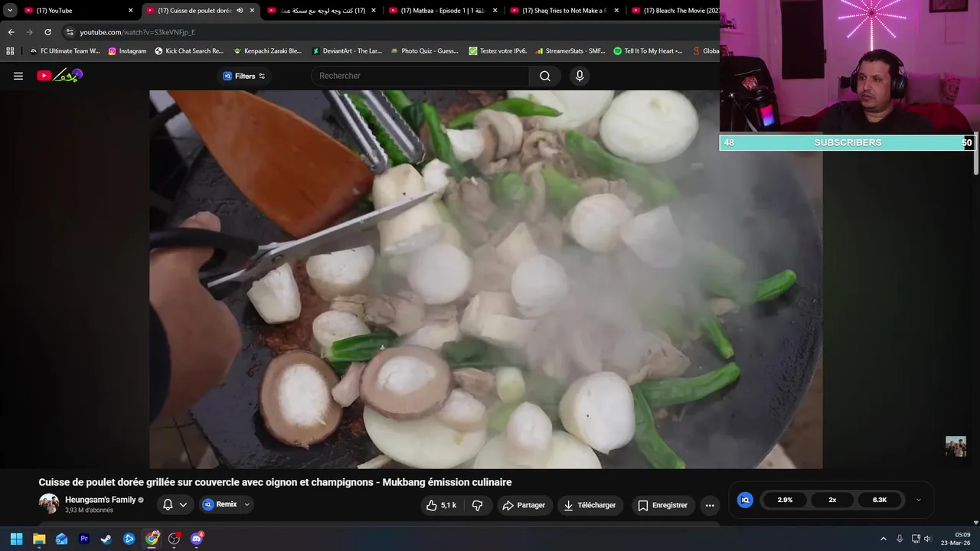Viewport: 980px width, 551px height.
Task: Open the 'Kenpachi Zaraki Ble...' bookmark
Action: (x=267, y=51)
